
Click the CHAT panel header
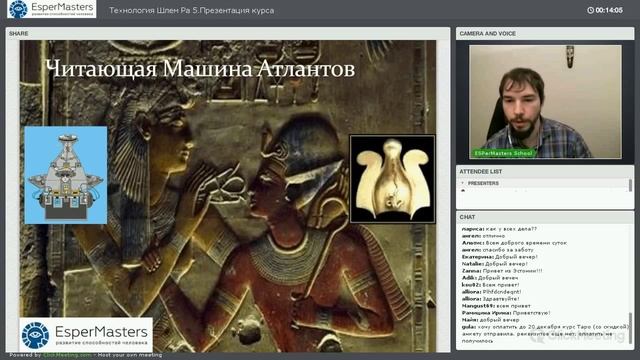coord(545,217)
